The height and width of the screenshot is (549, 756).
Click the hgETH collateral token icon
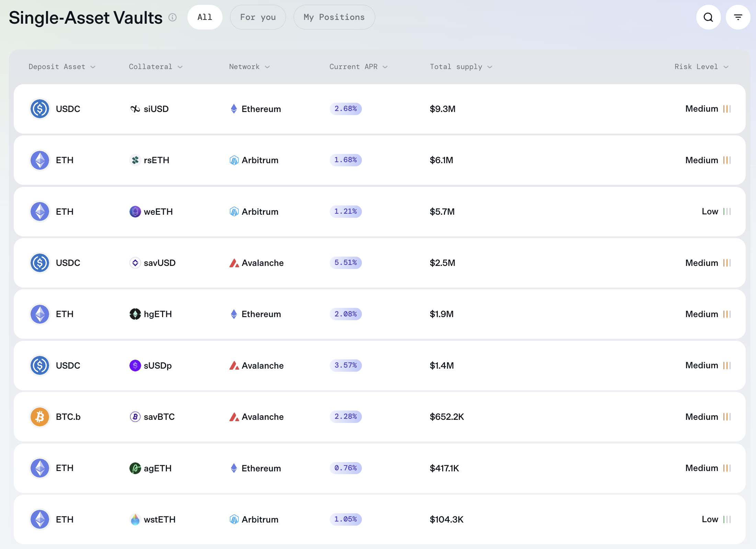135,314
